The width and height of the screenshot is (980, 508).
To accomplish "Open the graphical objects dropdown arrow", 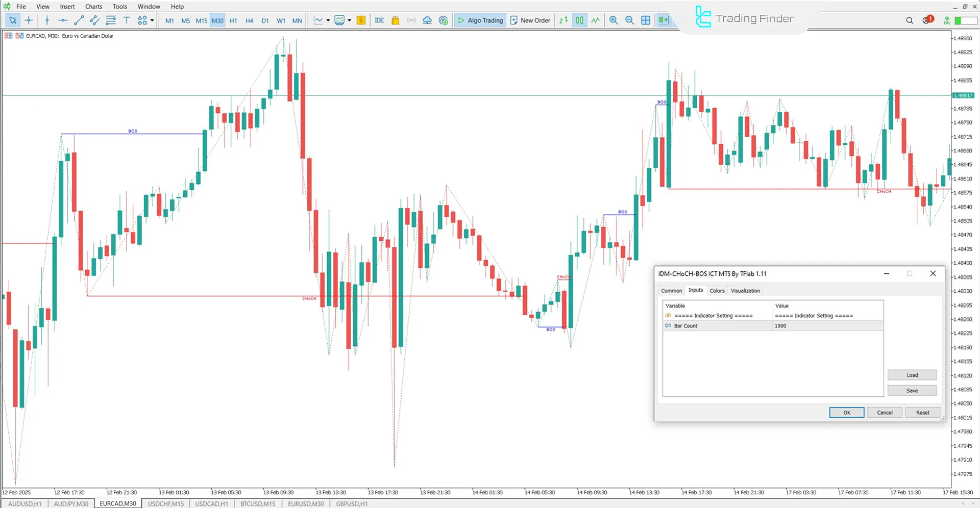I will [151, 20].
